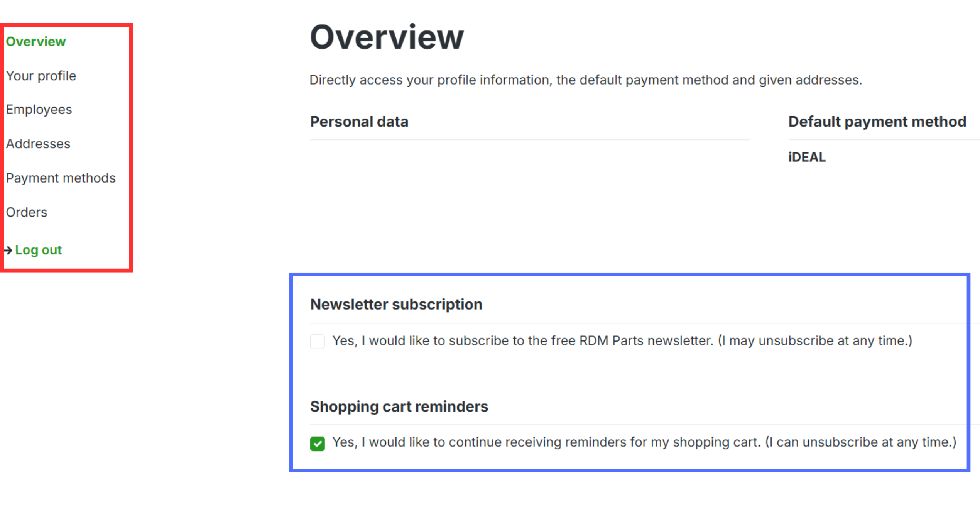Viewport: 980px width, 525px height.
Task: Go to Your profile in sidebar
Action: [41, 76]
